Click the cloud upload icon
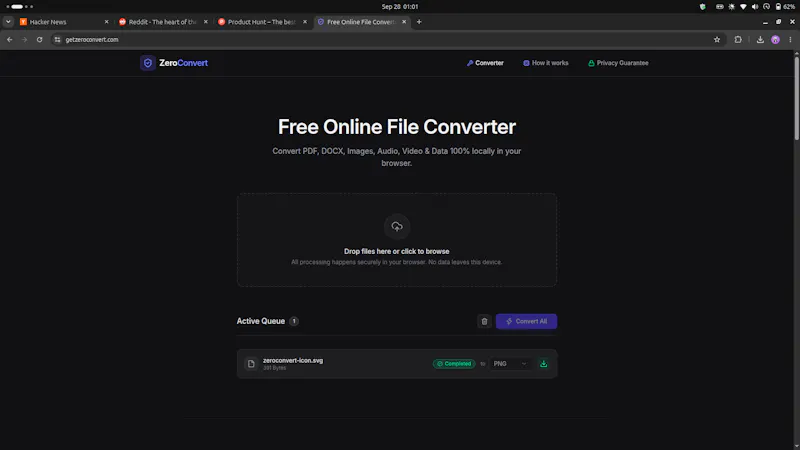 click(x=396, y=227)
